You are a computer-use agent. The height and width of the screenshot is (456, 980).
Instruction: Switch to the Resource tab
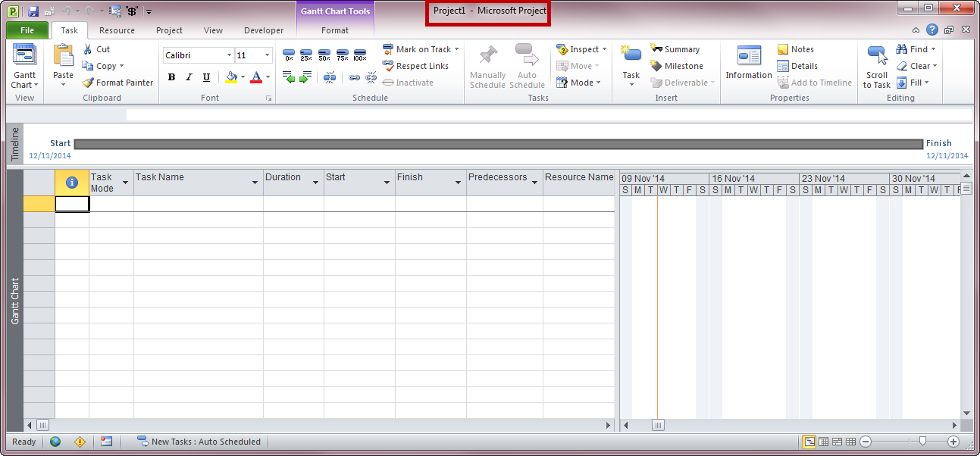click(117, 30)
